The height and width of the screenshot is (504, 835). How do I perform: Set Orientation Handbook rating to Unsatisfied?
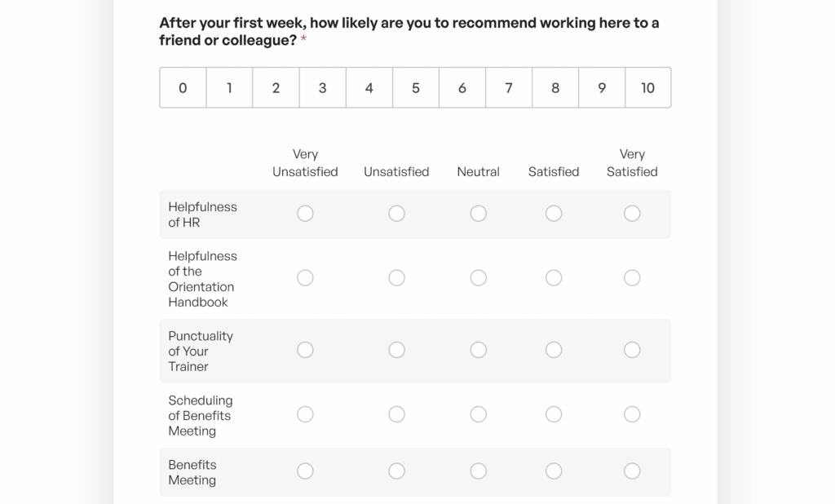(x=396, y=278)
